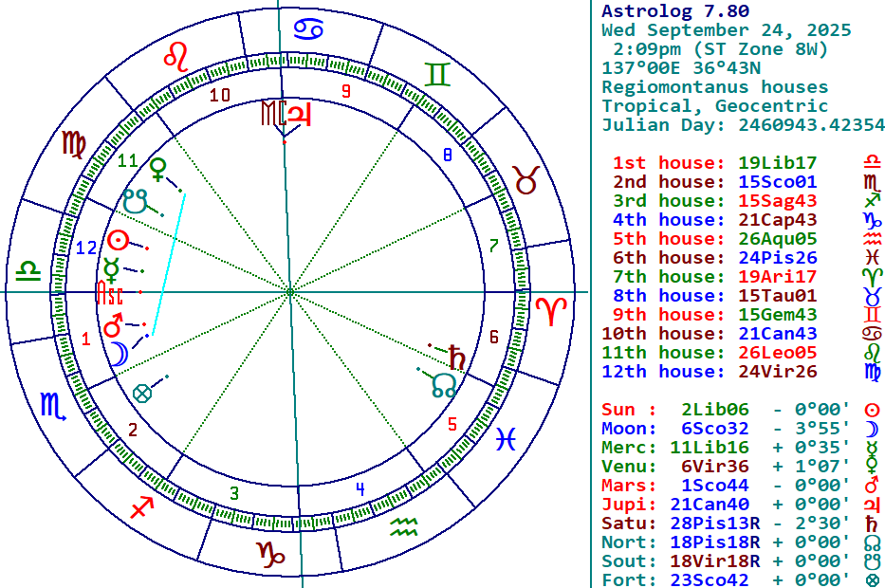The image size is (885, 588).
Task: Click the "10th house: 21Can43" row
Action: pyautogui.click(x=710, y=334)
